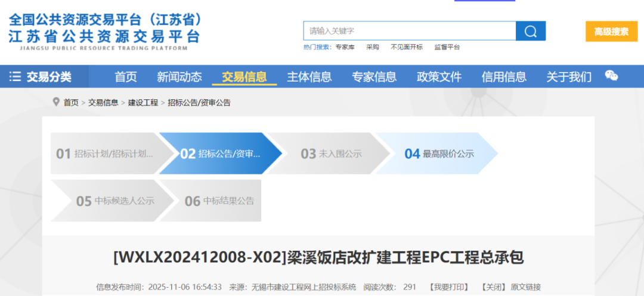Select hot search term 专家库

point(345,47)
